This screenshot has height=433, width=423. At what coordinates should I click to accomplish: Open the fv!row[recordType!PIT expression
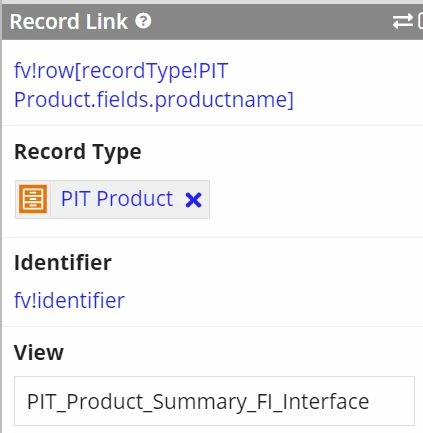tap(121, 71)
